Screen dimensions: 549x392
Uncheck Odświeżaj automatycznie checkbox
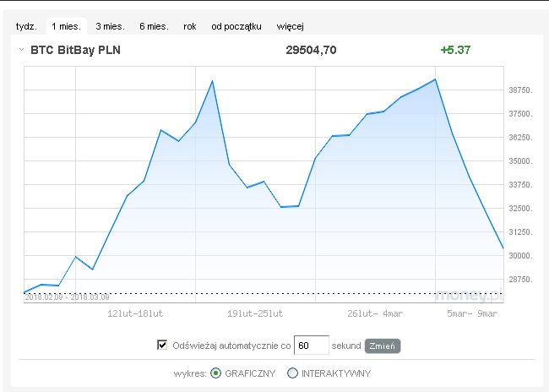[162, 345]
